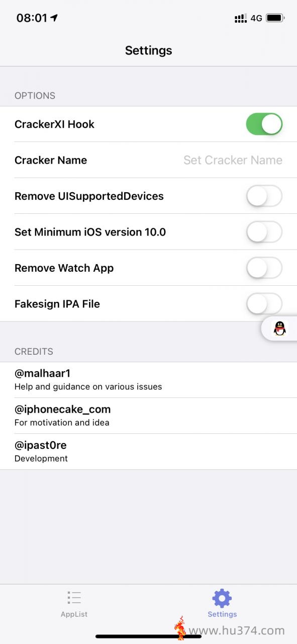This screenshot has height=644, width=297.
Task: Tap the cellular signal bars icon
Action: (241, 19)
